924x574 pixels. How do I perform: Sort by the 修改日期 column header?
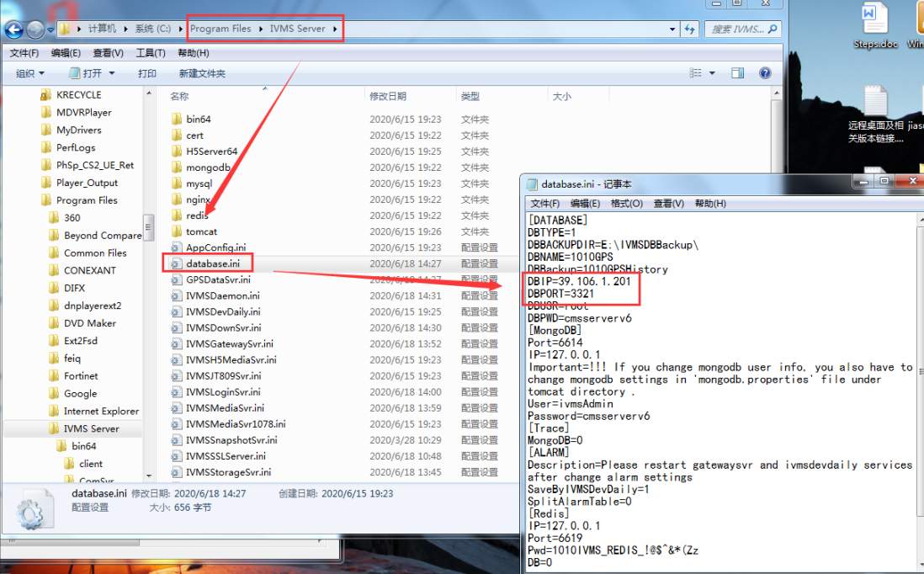pyautogui.click(x=388, y=96)
